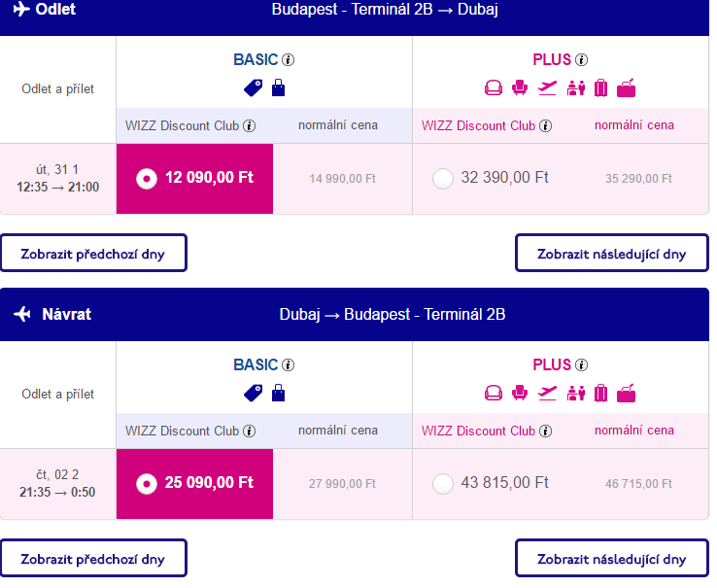
Task: Click the handbag icon under outbound BASIC
Action: (279, 87)
